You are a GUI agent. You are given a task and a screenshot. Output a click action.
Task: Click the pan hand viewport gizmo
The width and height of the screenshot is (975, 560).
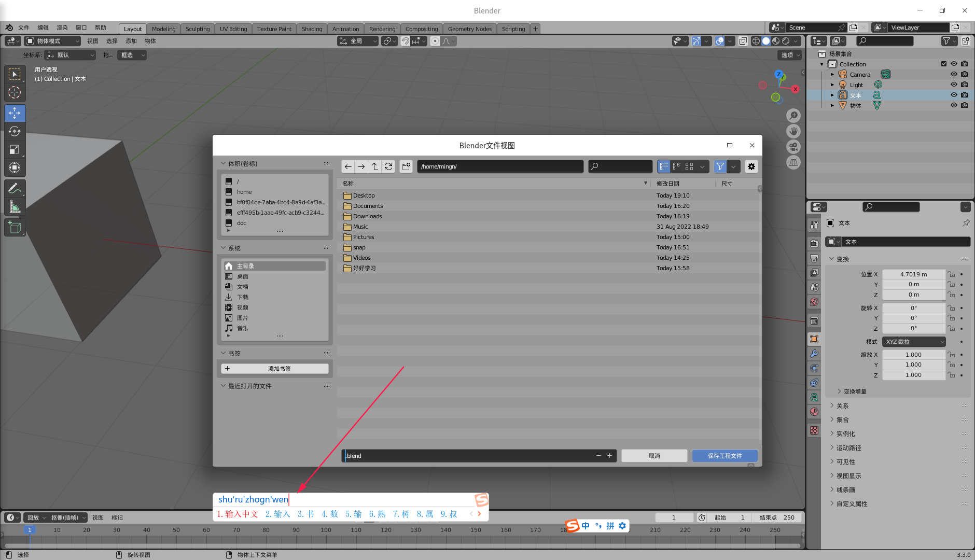793,131
